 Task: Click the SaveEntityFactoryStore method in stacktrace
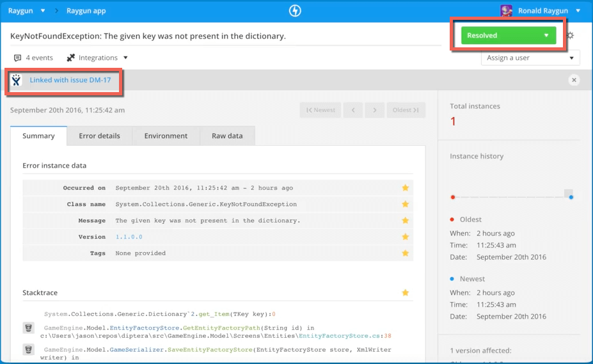(210, 350)
